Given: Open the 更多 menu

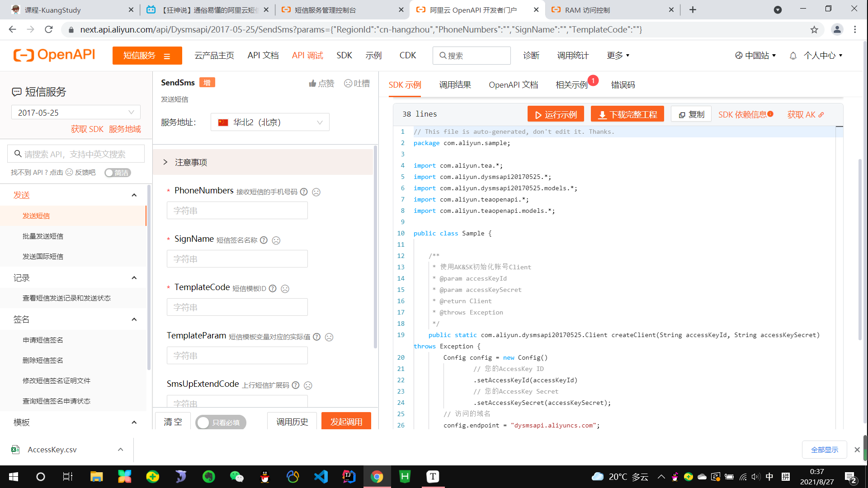Looking at the screenshot, I should pyautogui.click(x=618, y=56).
